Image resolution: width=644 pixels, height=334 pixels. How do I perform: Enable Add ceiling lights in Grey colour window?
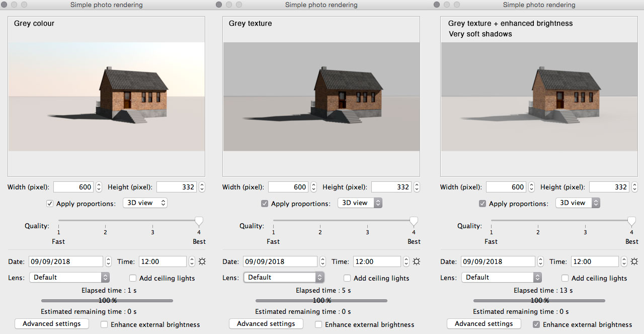pyautogui.click(x=133, y=278)
